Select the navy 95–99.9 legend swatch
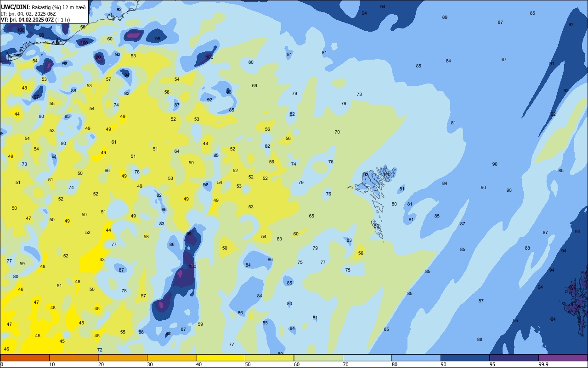Viewport: 588px width, 368px height. click(514, 357)
